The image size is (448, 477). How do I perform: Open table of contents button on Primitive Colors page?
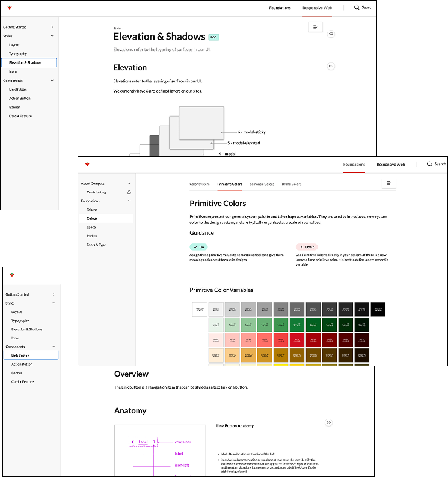click(x=389, y=183)
